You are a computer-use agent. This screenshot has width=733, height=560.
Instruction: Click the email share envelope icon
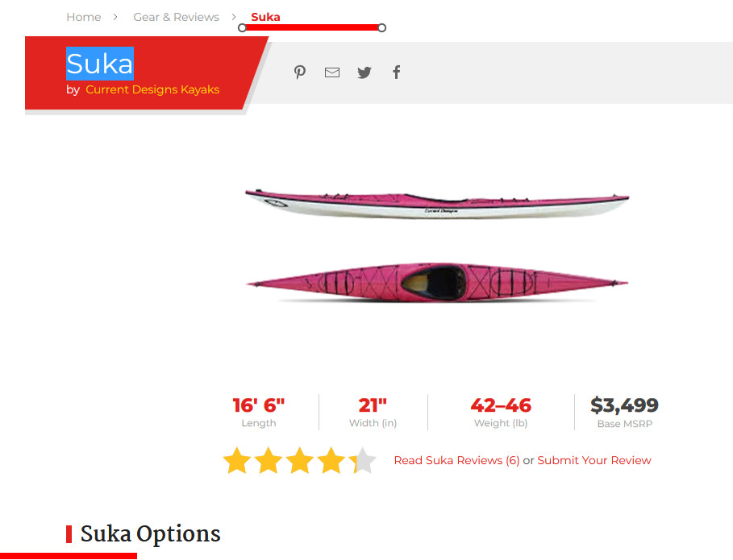(332, 73)
